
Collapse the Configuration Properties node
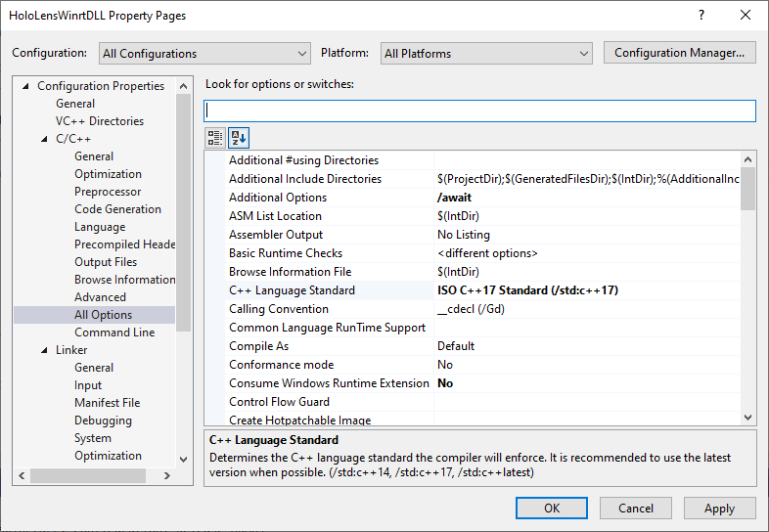(25, 86)
